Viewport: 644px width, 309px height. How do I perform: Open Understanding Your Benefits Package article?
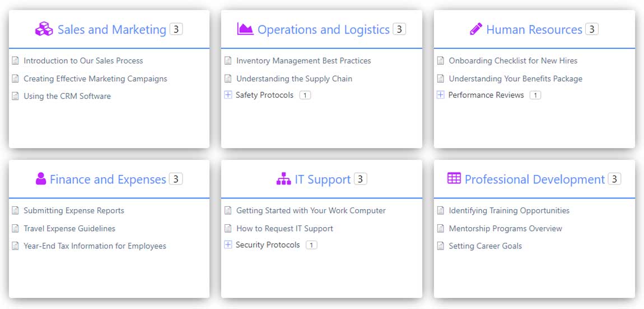coord(515,79)
